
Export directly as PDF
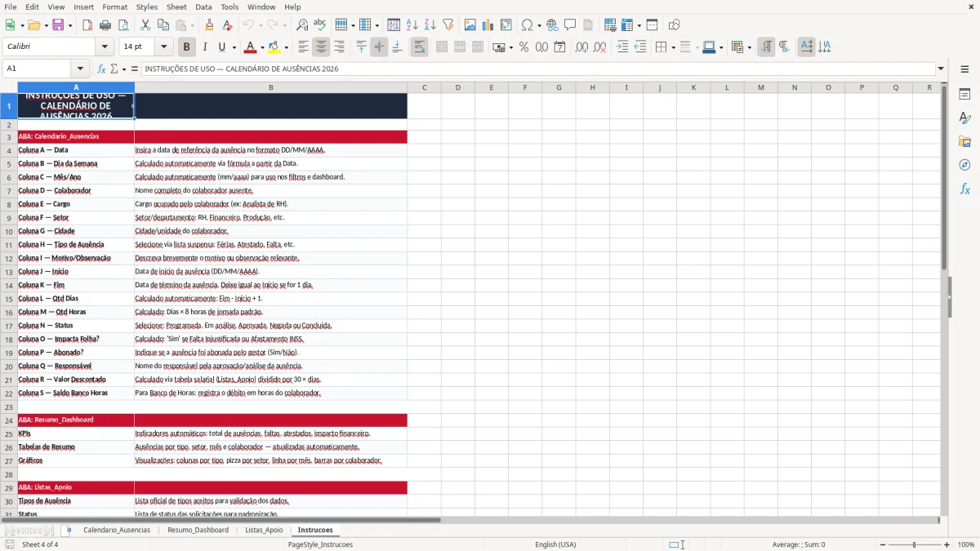point(87,25)
